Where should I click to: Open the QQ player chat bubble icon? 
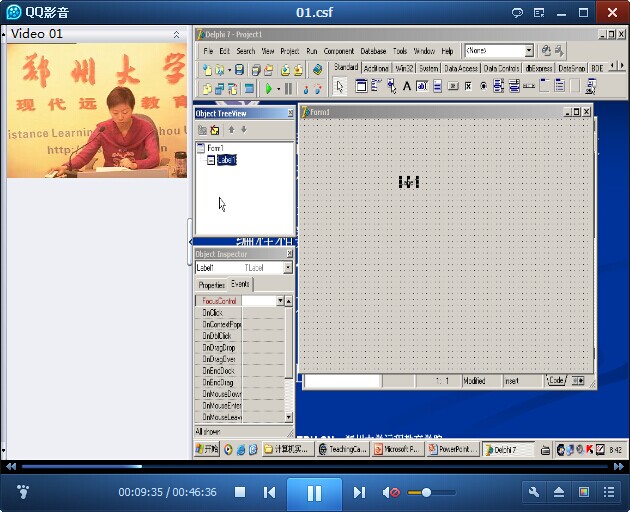517,13
